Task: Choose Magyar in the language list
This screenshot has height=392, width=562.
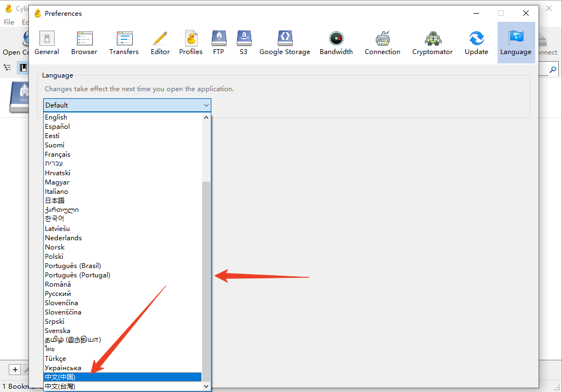Action: (x=122, y=182)
